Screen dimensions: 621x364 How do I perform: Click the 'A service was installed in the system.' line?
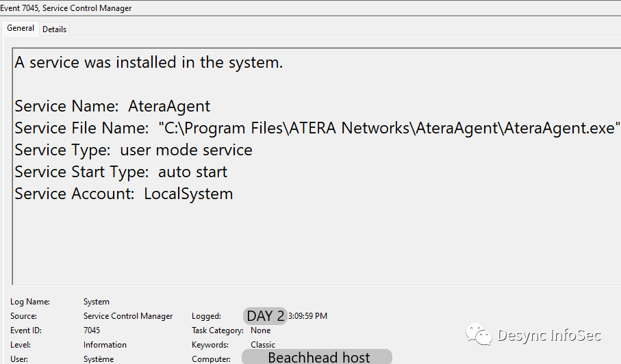tap(149, 62)
